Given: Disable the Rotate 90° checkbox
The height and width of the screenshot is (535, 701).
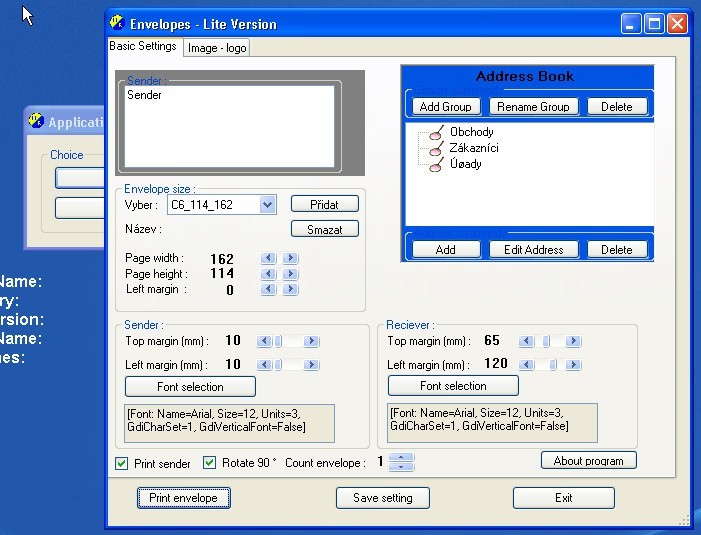Looking at the screenshot, I should click(210, 463).
